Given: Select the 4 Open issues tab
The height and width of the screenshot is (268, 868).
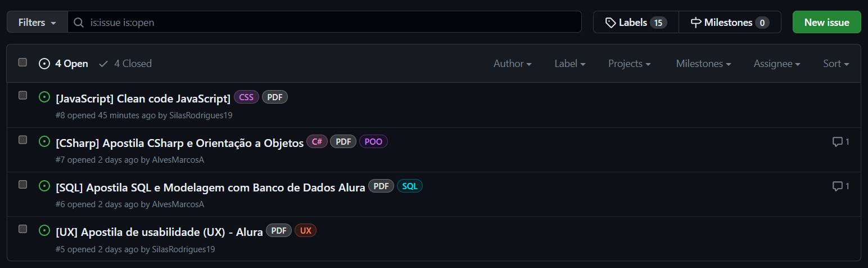Looking at the screenshot, I should click(x=64, y=64).
